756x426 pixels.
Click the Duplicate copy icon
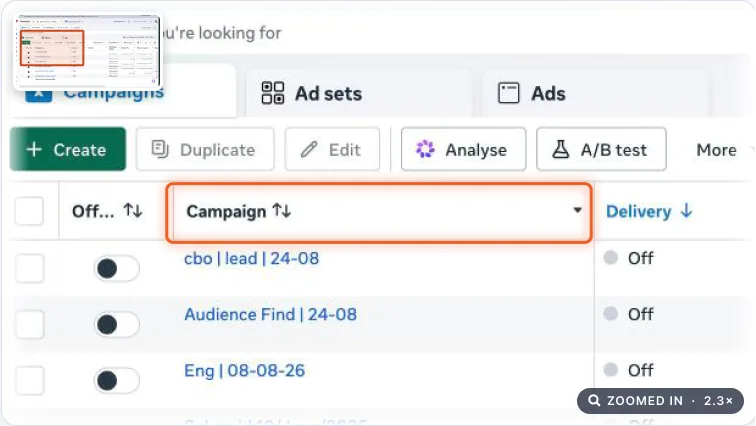pyautogui.click(x=160, y=149)
